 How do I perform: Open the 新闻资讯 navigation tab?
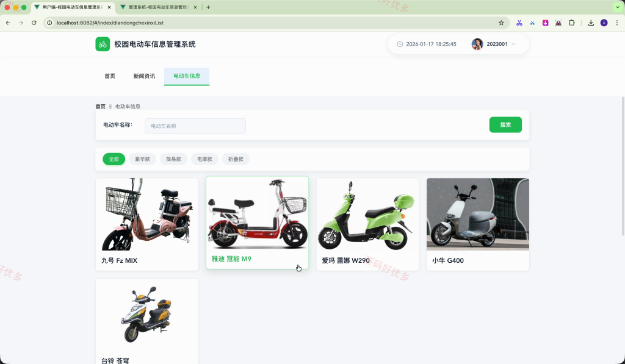[x=144, y=76]
